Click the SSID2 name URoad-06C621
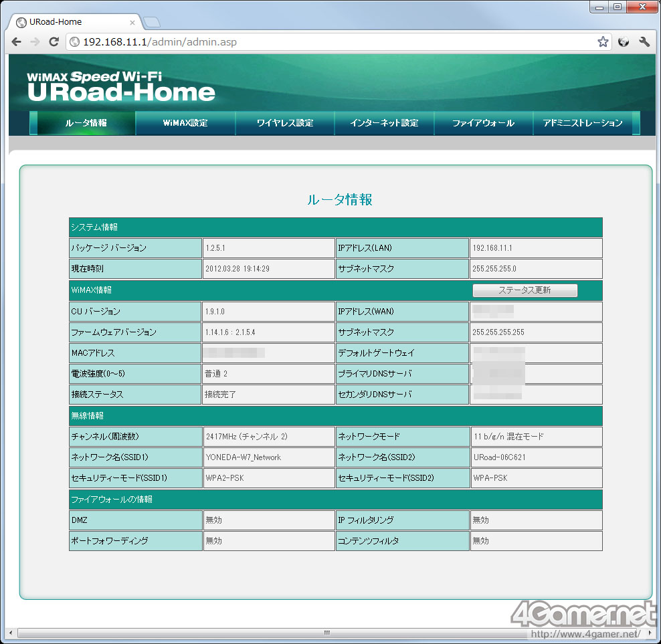Image resolution: width=661 pixels, height=644 pixels. click(x=500, y=457)
